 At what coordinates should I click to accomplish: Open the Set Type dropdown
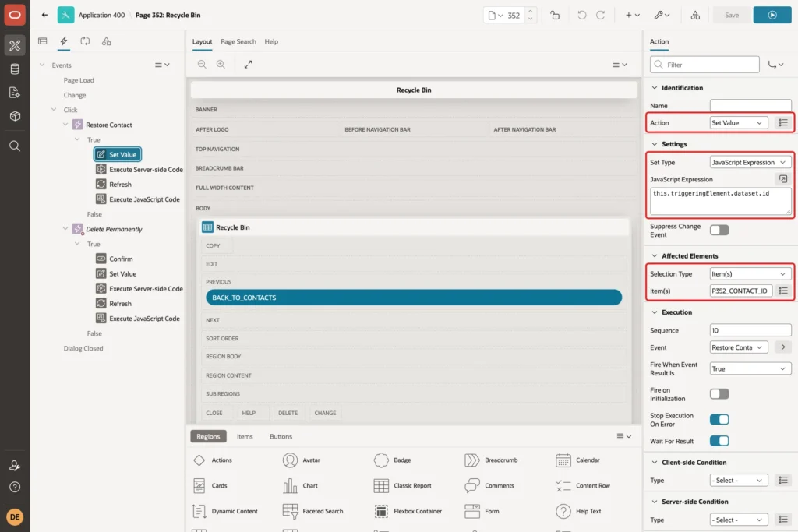click(750, 162)
